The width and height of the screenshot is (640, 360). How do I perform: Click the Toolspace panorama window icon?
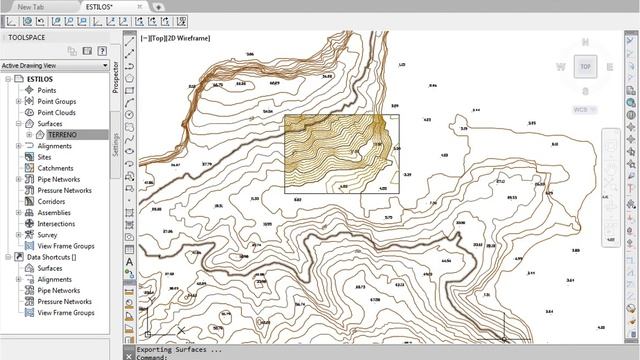pyautogui.click(x=87, y=51)
